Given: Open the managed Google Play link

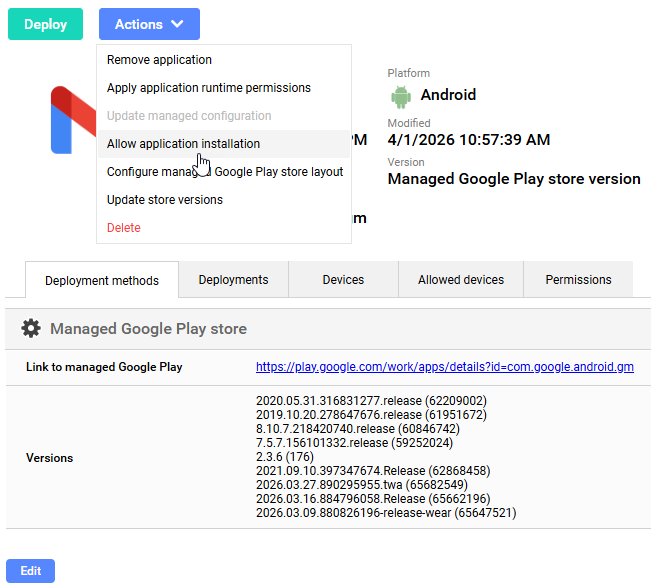Looking at the screenshot, I should pyautogui.click(x=445, y=367).
